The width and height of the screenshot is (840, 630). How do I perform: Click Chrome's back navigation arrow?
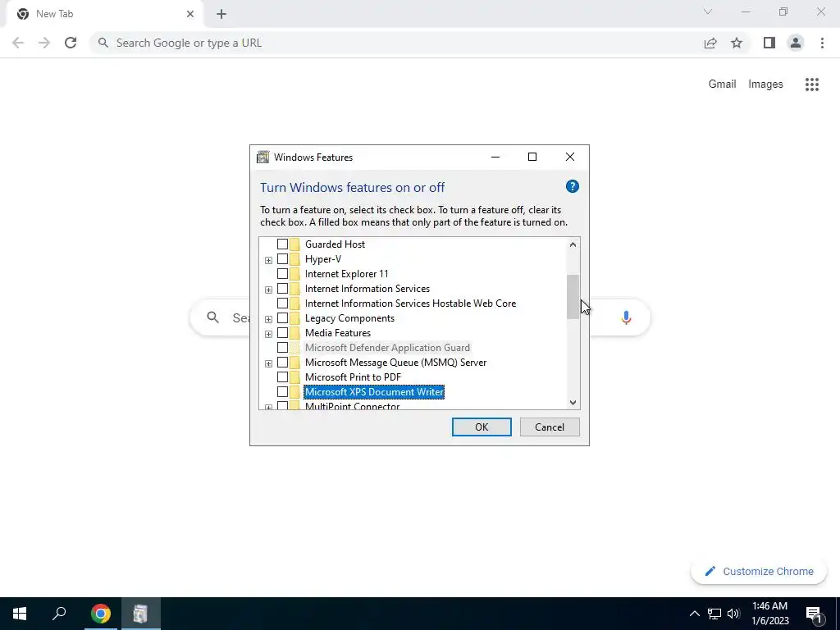(x=18, y=43)
